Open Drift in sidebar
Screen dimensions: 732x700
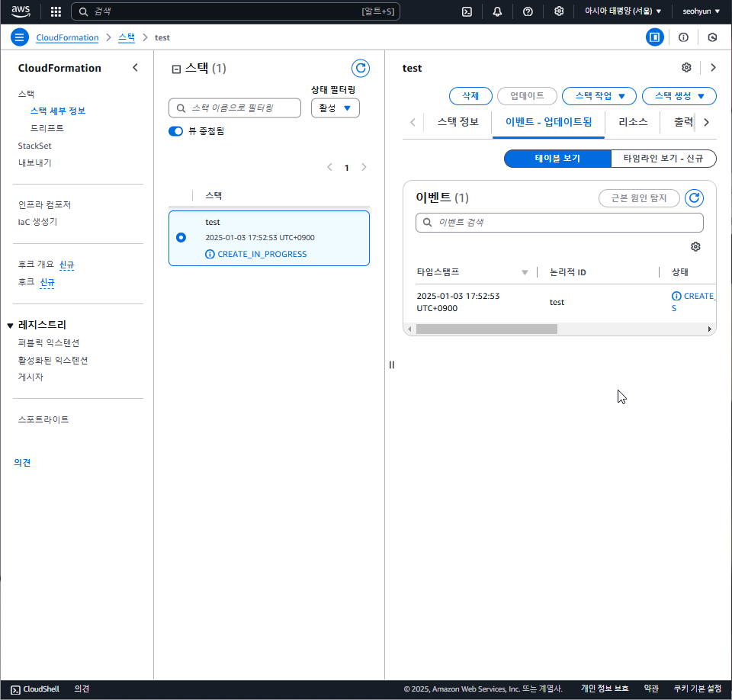[47, 128]
